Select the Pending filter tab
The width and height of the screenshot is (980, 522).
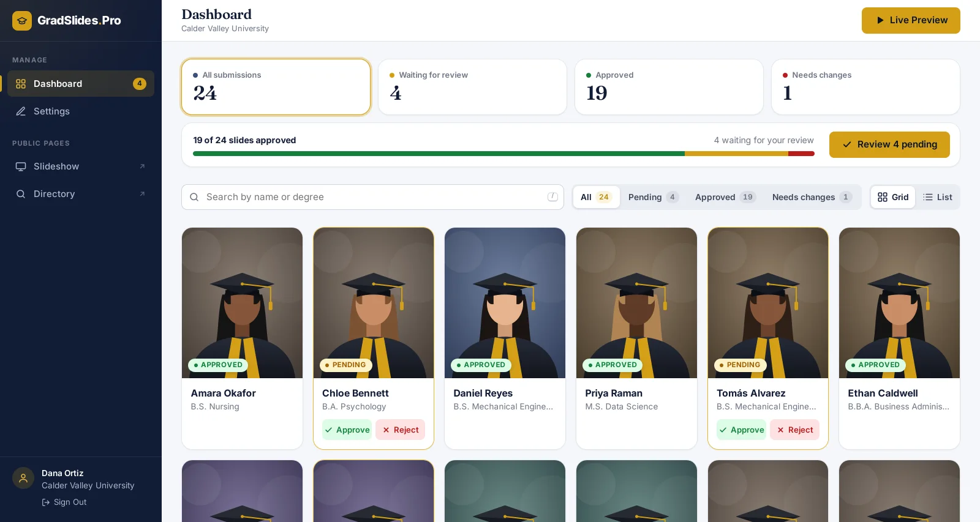click(653, 197)
